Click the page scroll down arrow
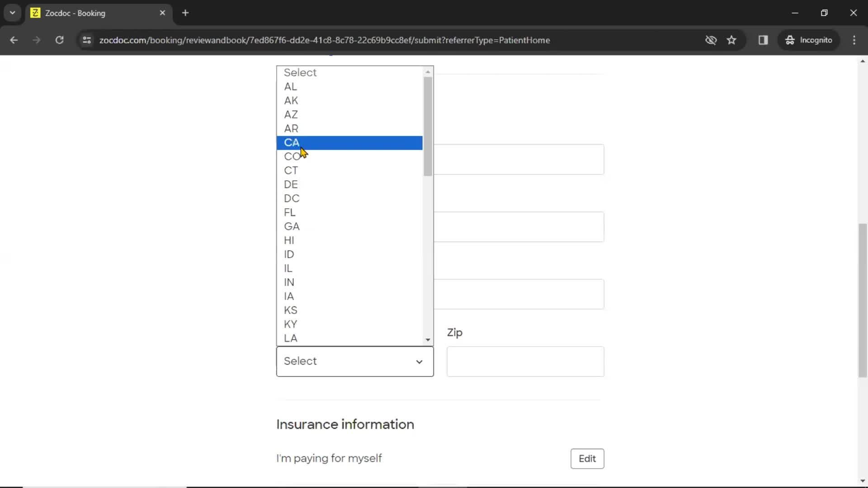The width and height of the screenshot is (868, 488). [x=863, y=481]
